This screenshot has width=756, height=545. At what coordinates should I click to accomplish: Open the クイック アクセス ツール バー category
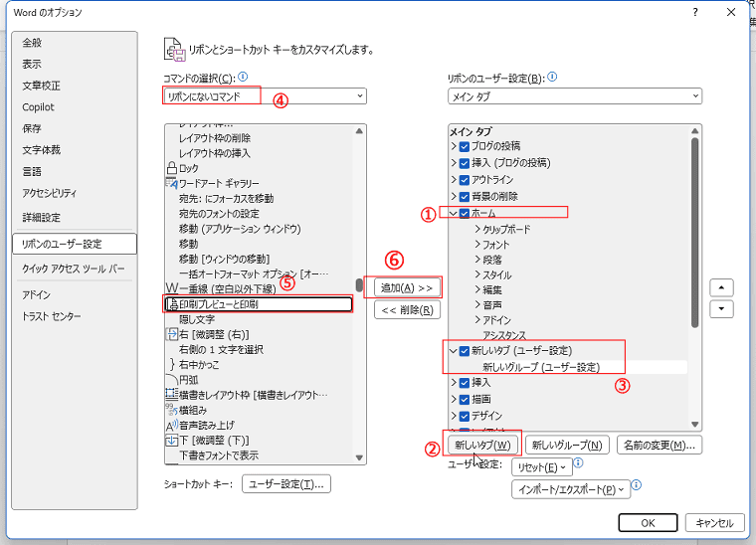(73, 269)
